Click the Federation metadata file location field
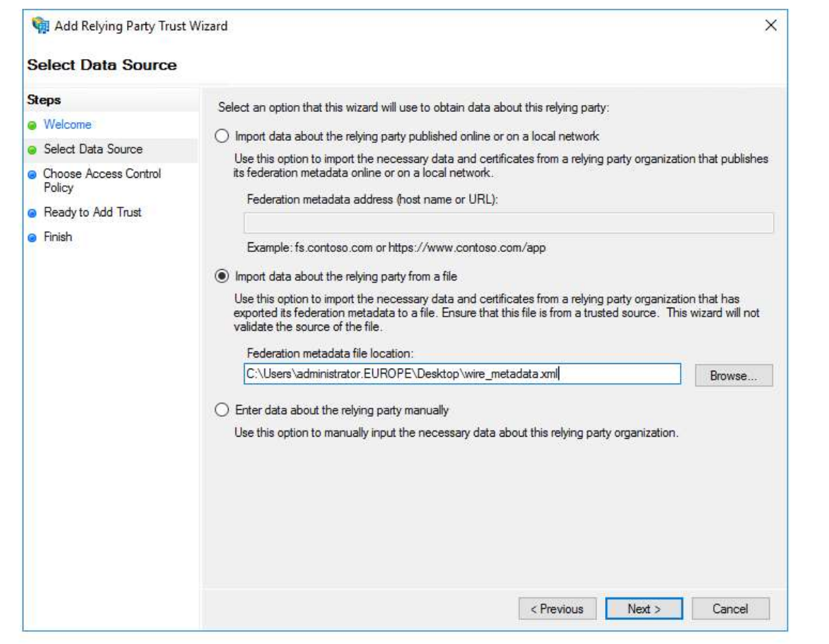Screen dimensions: 829x644 [462, 375]
